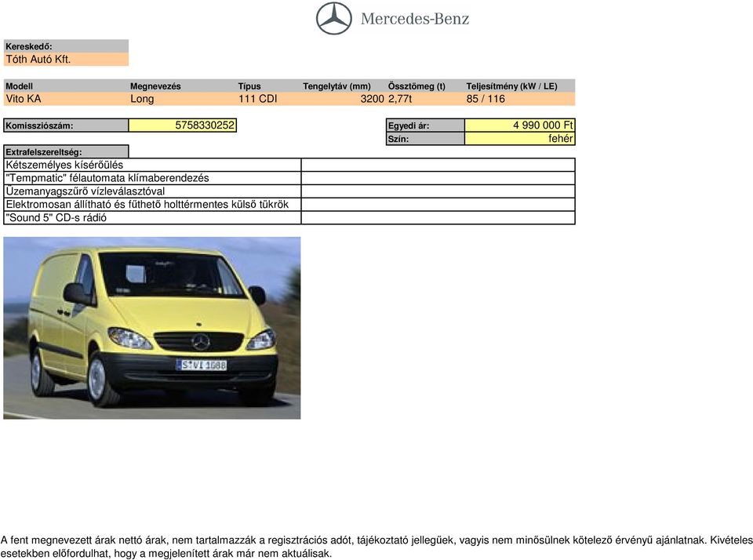Select the power value '85 / 116'
This screenshot has width=753, height=560.
coord(486,99)
